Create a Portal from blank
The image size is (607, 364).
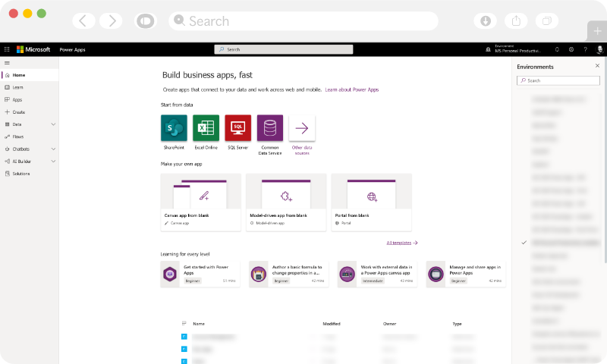coord(372,202)
